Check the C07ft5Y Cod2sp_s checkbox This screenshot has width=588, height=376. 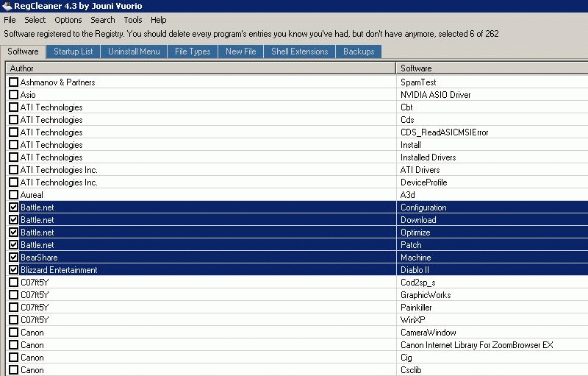click(13, 283)
